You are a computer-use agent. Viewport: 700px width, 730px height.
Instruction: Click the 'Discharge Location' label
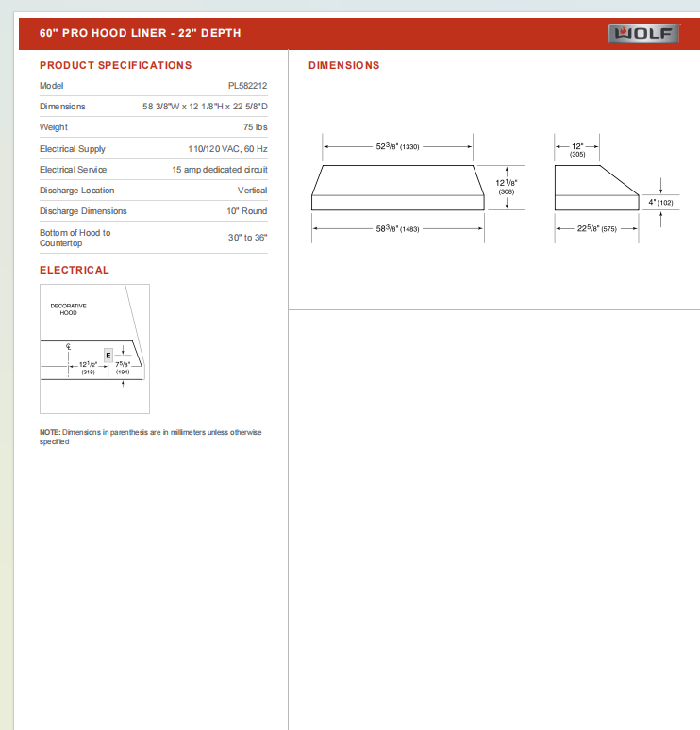tap(76, 191)
